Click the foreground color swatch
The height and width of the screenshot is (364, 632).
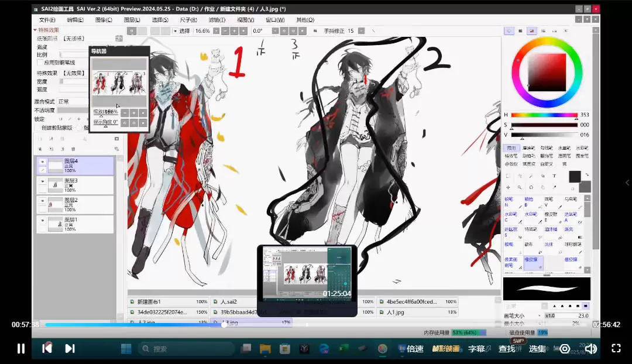575,177
